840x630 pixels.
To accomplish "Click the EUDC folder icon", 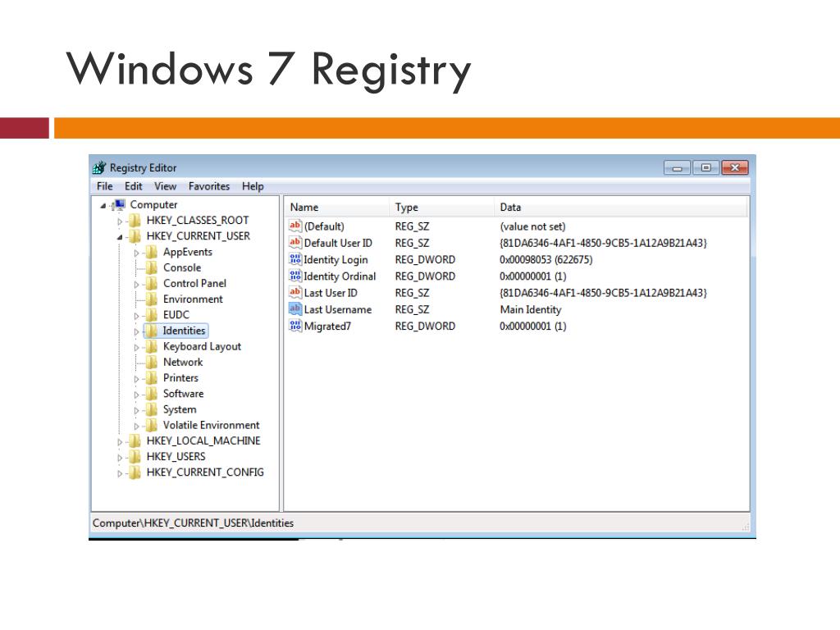I will coord(152,314).
